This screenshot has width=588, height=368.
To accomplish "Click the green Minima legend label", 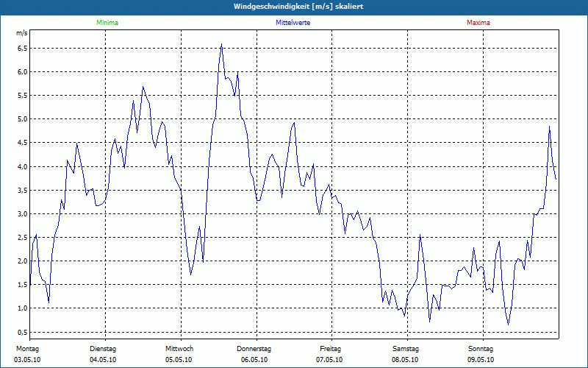I will pyautogui.click(x=107, y=23).
